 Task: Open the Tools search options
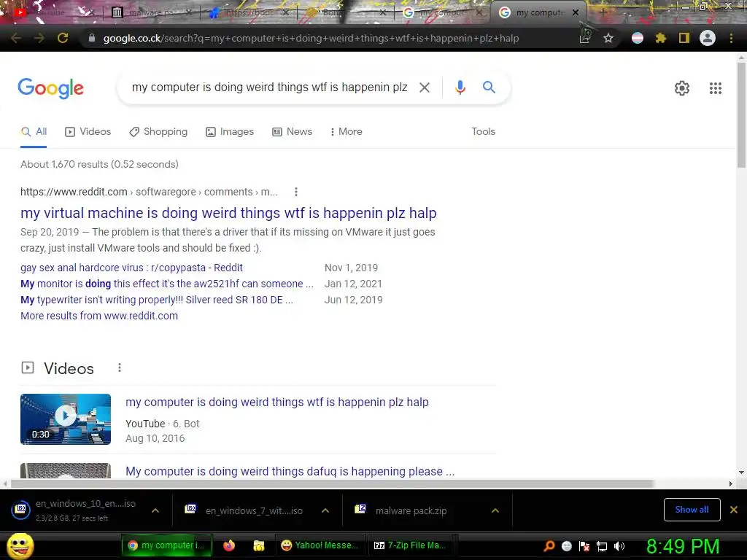tap(483, 131)
